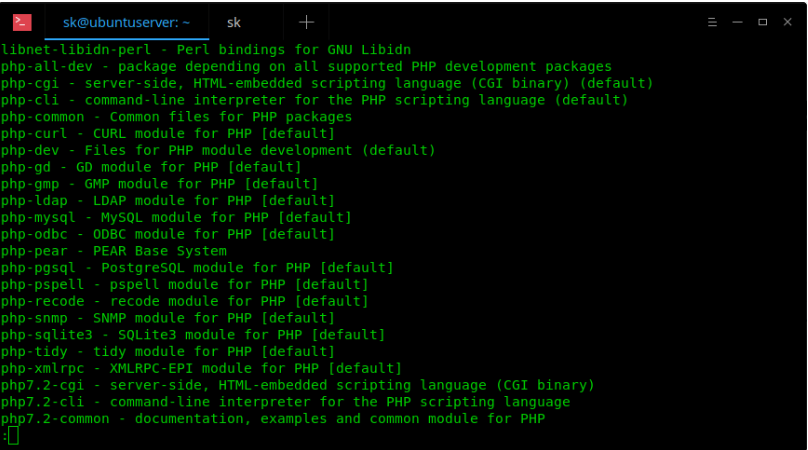Image resolution: width=808 pixels, height=450 pixels.
Task: Click the php7.2-cli output line
Action: point(285,402)
